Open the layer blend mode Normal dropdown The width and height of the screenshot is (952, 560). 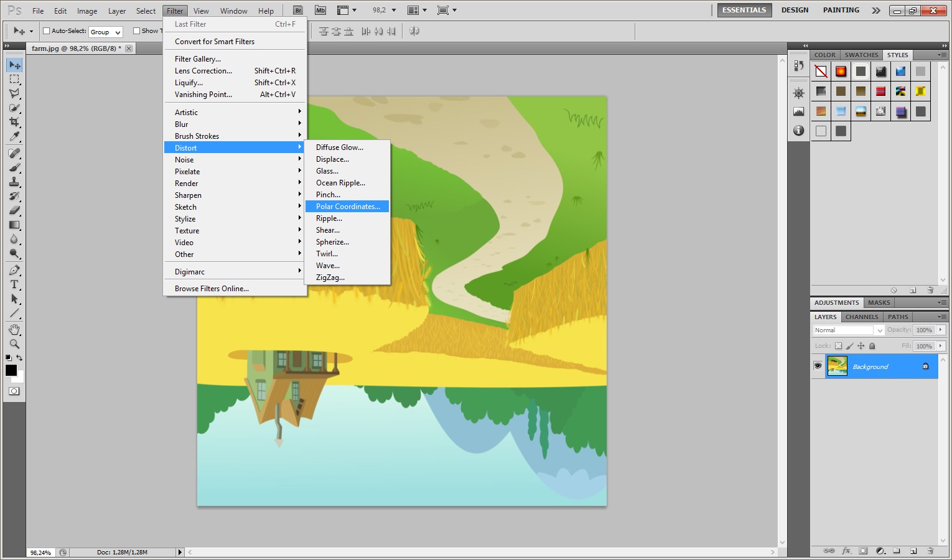[x=849, y=330]
